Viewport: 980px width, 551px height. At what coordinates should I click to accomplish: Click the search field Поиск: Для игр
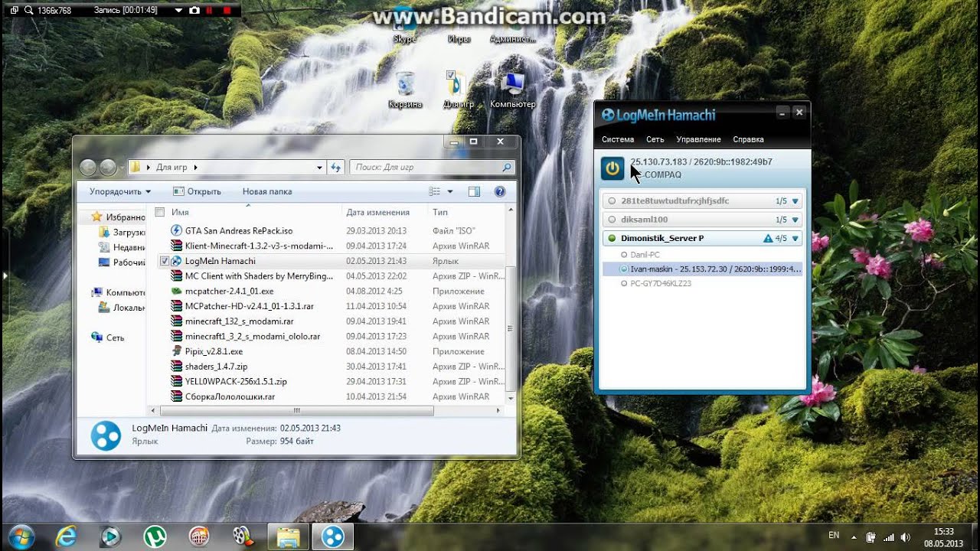[x=432, y=167]
